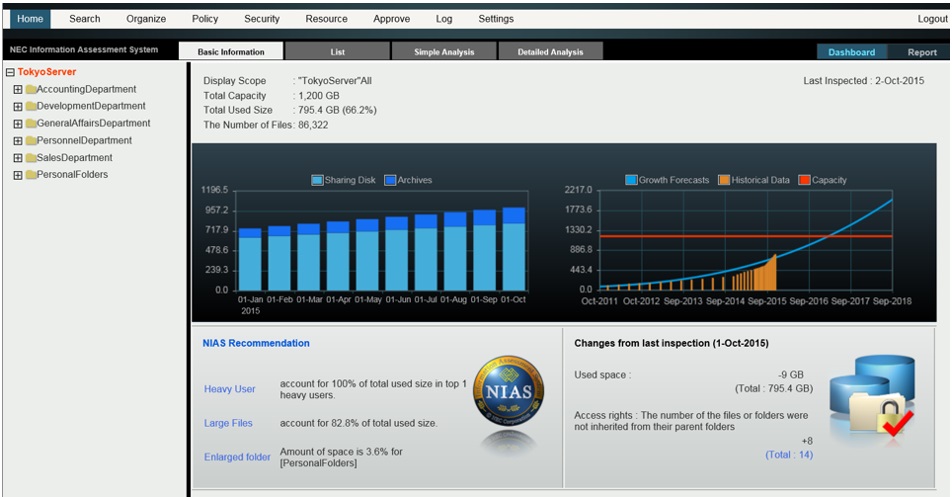Select the TokyoServer root label
This screenshot has height=497, width=952.
point(47,72)
